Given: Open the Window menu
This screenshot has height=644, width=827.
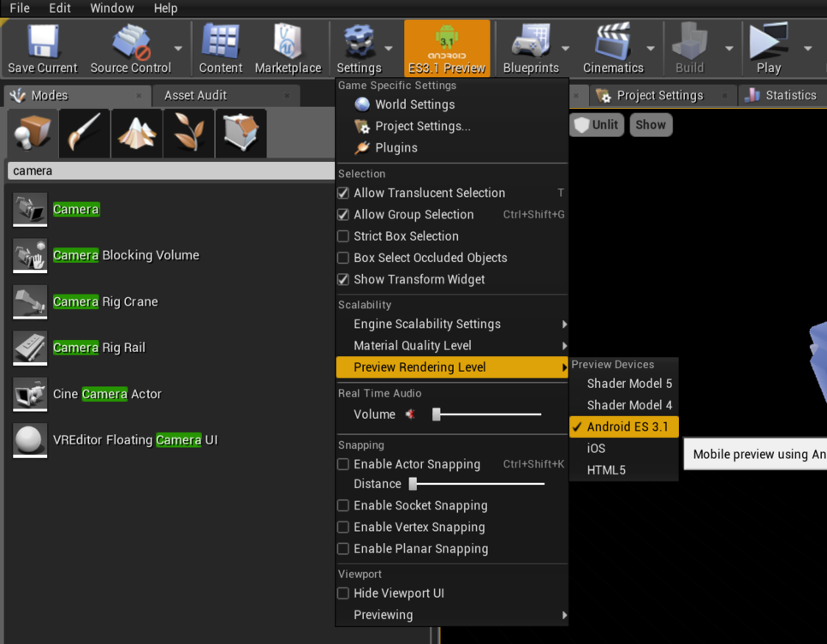Looking at the screenshot, I should pyautogui.click(x=112, y=8).
